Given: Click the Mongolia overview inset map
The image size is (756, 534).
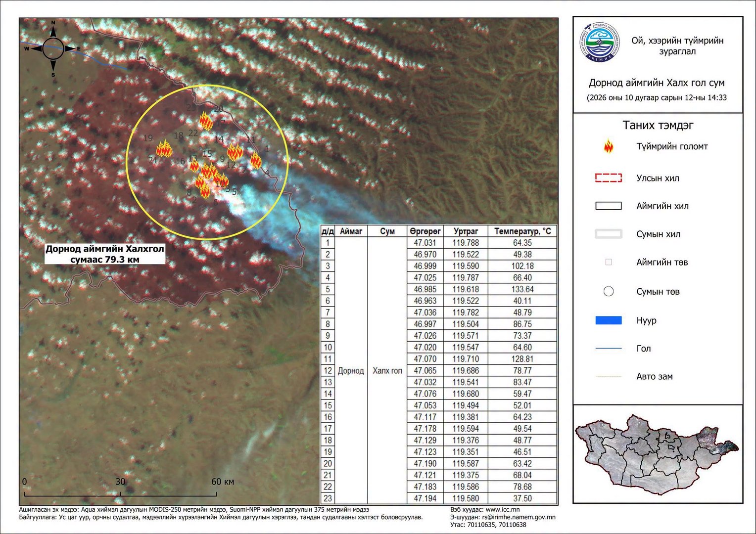Looking at the screenshot, I should [x=657, y=454].
